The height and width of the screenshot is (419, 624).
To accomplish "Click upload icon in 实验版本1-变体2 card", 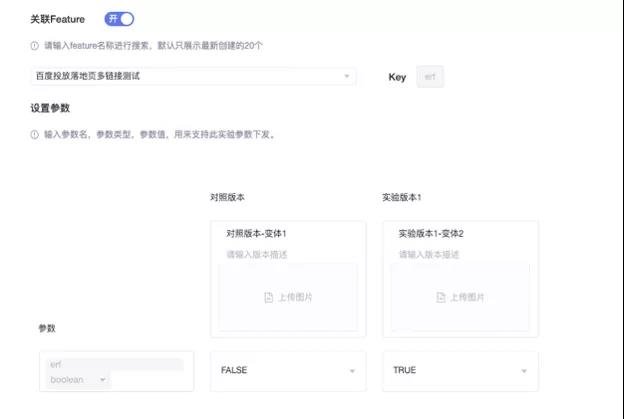I will 441,297.
